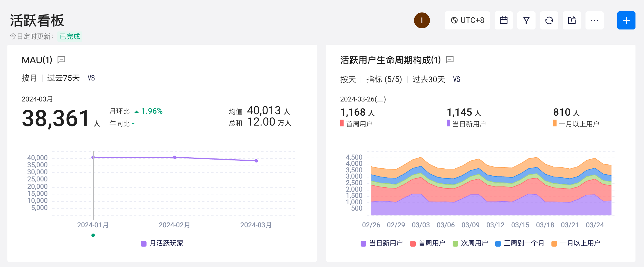
Task: Click the 12.00 万人 total value
Action: [x=269, y=122]
